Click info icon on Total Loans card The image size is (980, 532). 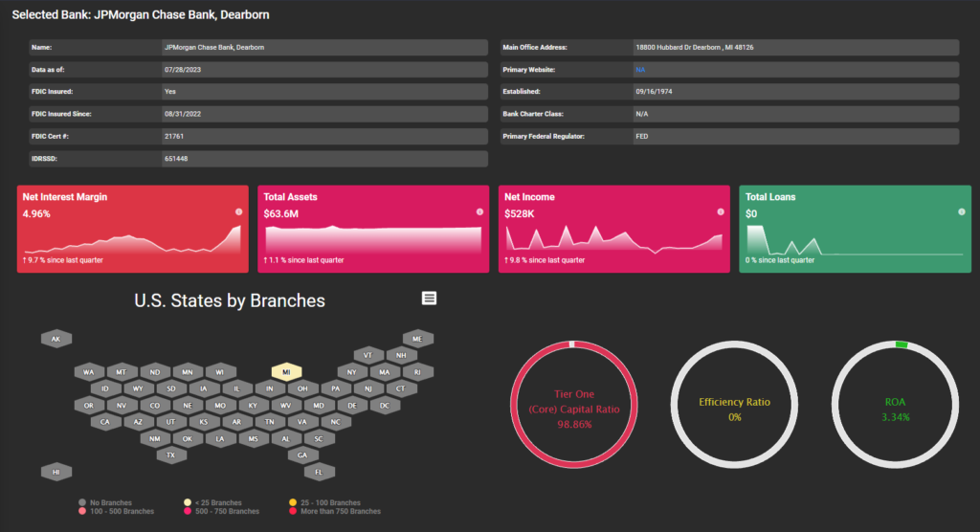click(962, 211)
